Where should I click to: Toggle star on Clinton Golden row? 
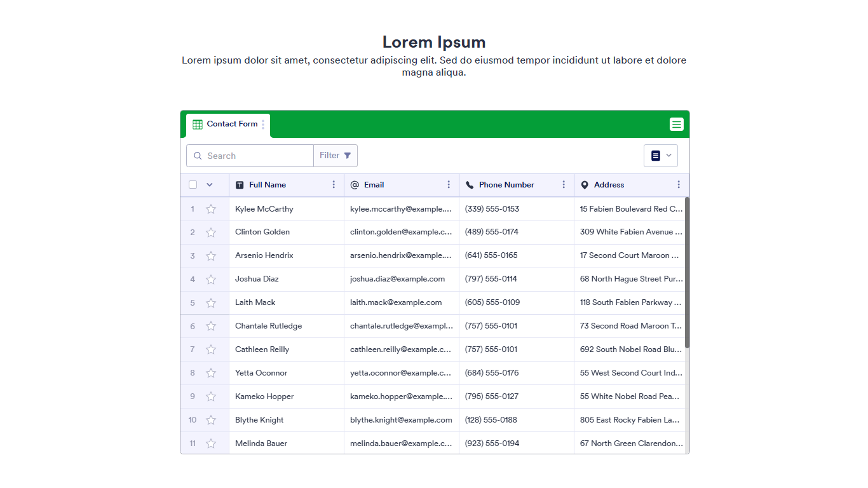tap(211, 233)
